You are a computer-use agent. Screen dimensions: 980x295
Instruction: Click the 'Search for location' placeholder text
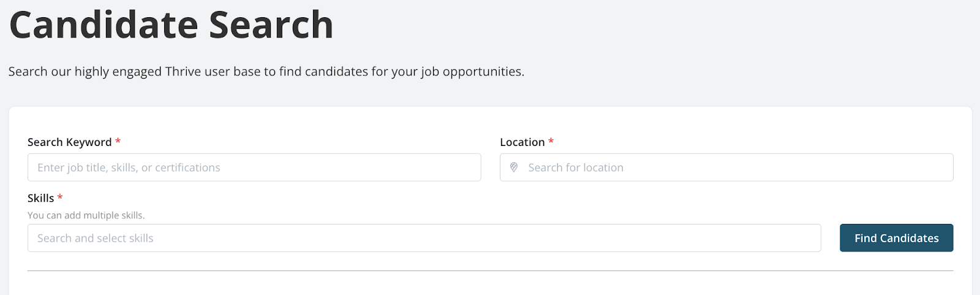click(576, 167)
